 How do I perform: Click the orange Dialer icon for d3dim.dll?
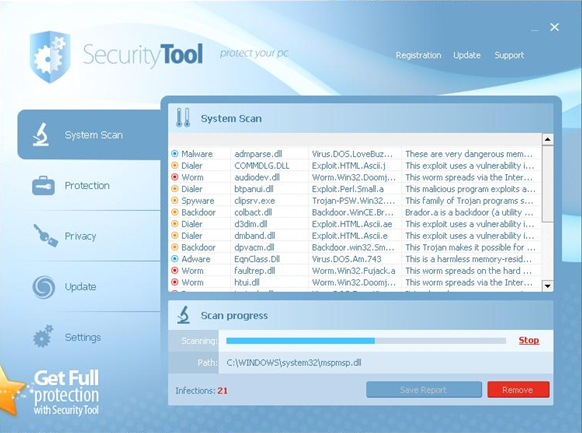click(174, 224)
